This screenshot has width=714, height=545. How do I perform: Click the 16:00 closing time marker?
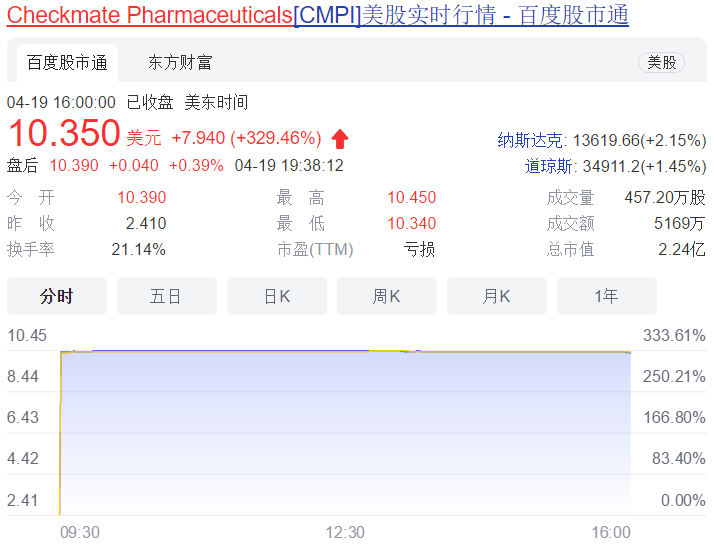[611, 532]
